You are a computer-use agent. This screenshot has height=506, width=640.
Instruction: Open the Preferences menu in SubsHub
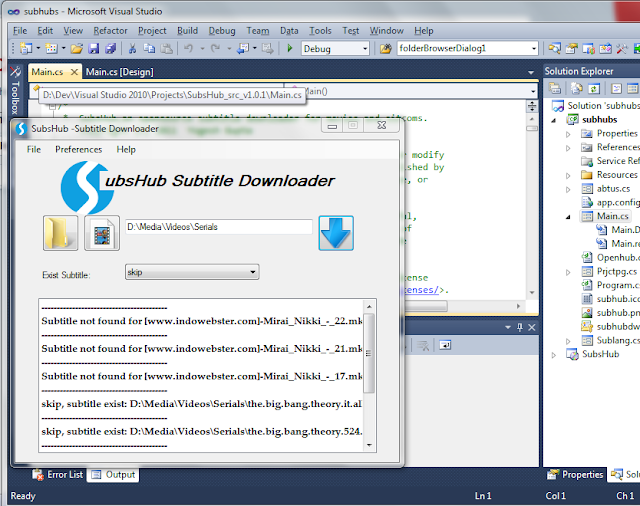point(78,150)
